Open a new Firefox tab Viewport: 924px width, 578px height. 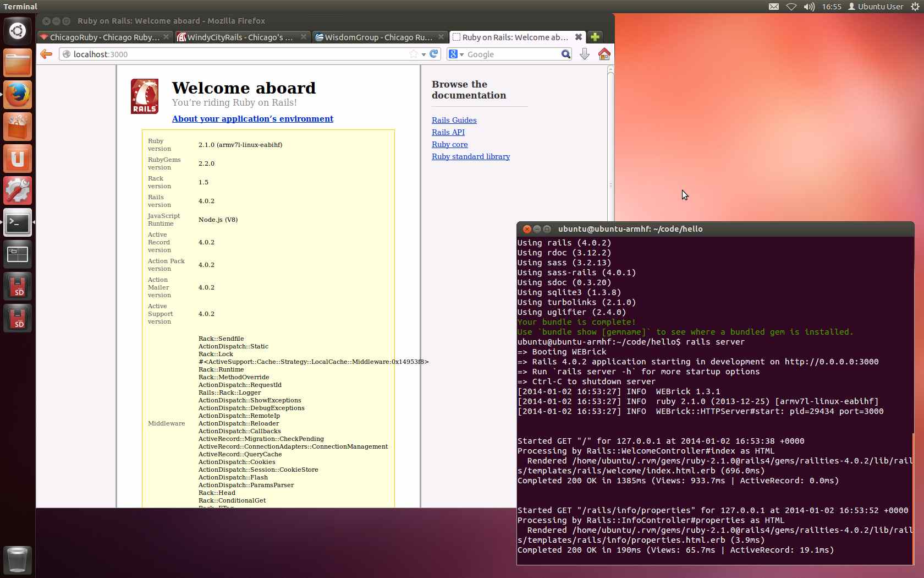595,37
